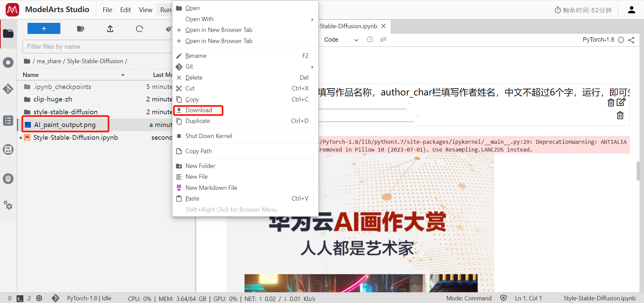Click PyTorch-1.8 | Idle in status bar
The height and width of the screenshot is (303, 644).
pos(89,298)
